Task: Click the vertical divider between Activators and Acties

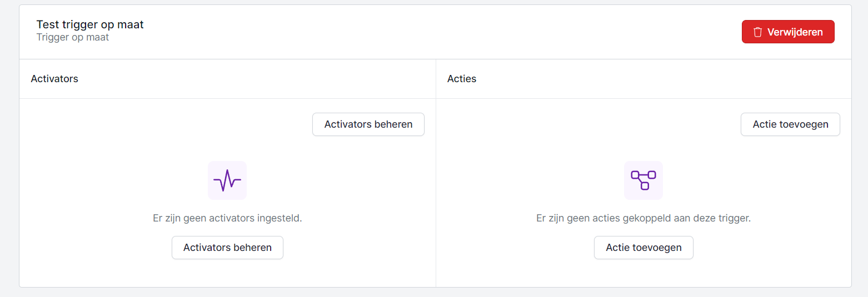Action: pos(436,167)
